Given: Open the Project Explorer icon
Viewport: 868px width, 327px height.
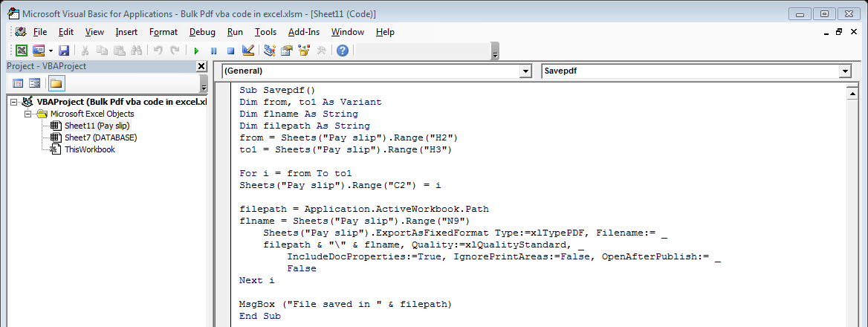Looking at the screenshot, I should click(x=270, y=51).
